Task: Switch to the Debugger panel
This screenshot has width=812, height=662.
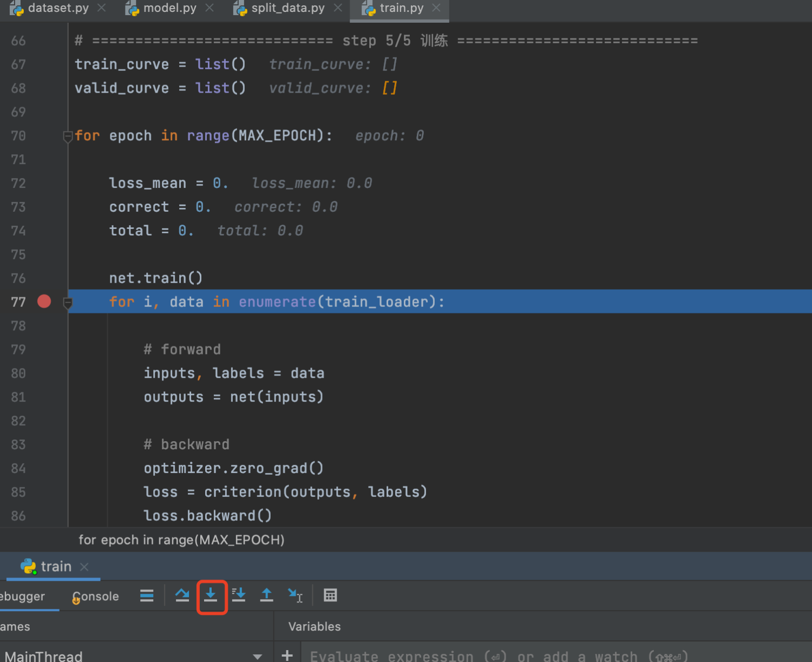Action: click(x=22, y=596)
